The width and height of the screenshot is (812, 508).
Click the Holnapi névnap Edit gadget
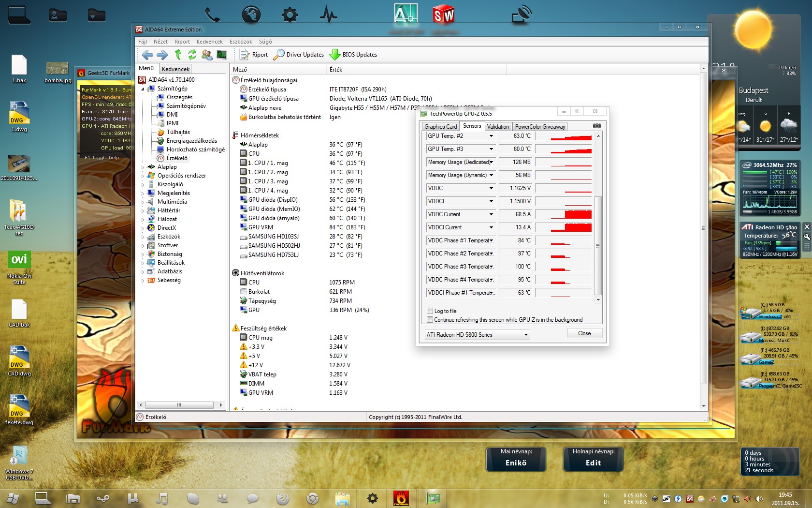tap(593, 459)
